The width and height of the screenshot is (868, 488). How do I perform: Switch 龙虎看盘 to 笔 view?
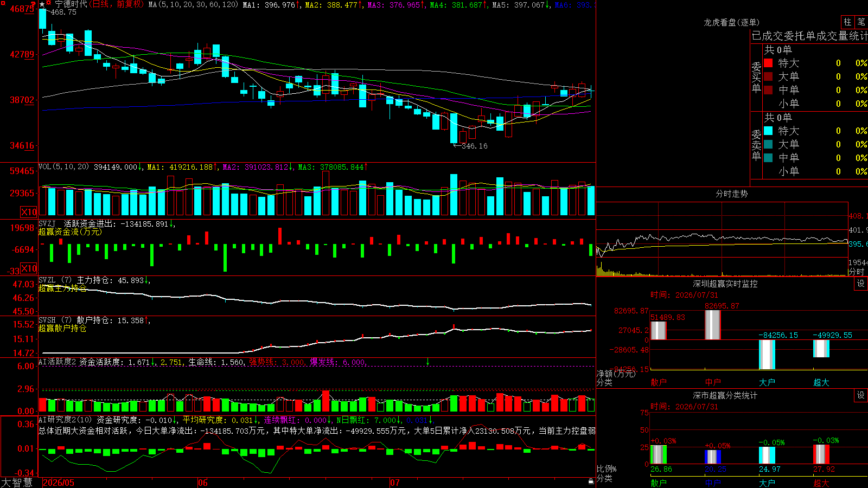861,22
